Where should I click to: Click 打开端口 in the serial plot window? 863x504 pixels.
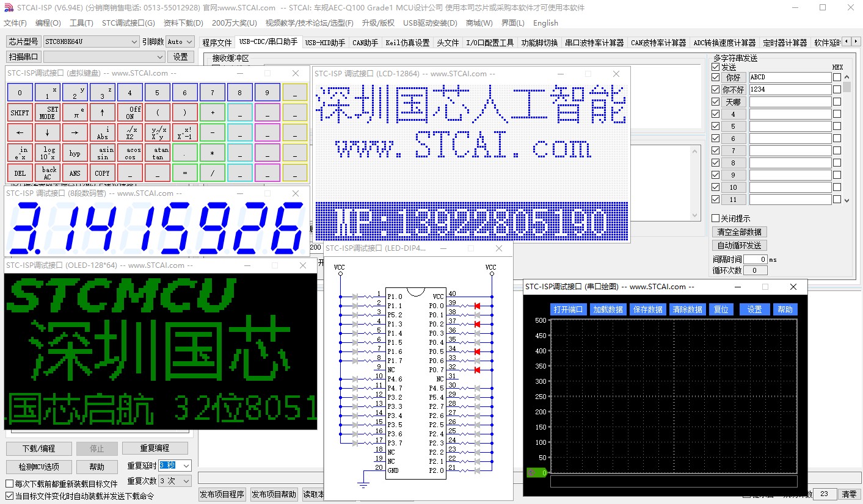point(568,309)
